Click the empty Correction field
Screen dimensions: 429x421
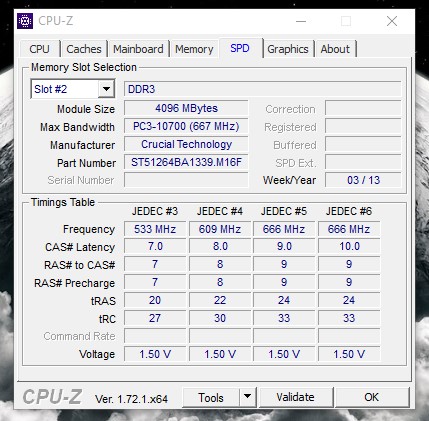(363, 109)
